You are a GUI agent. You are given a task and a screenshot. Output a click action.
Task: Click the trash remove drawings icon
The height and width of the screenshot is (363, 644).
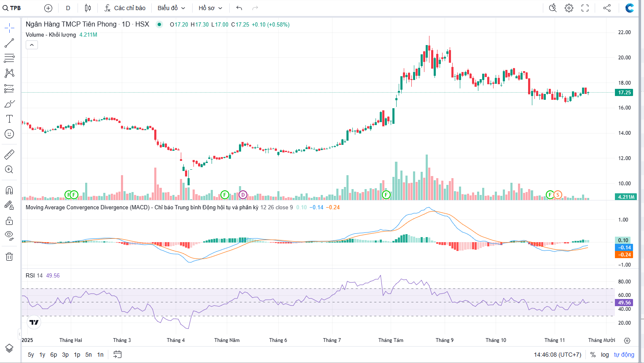pyautogui.click(x=9, y=257)
